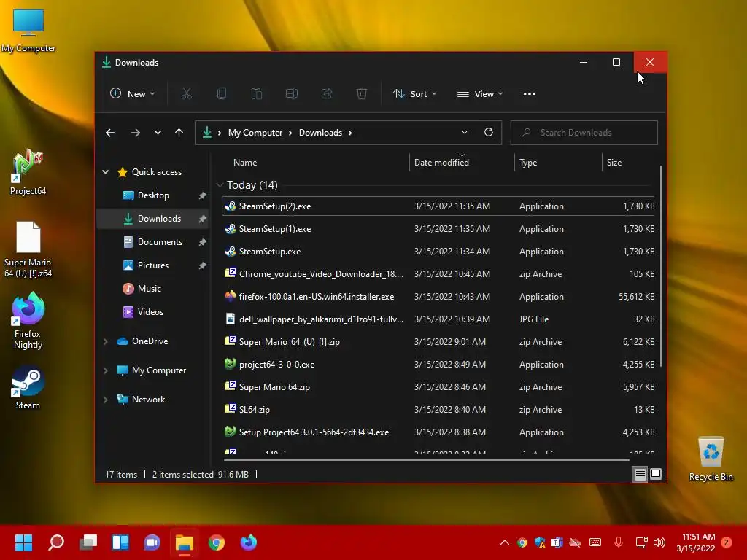
Task: Launch Firefox Nightly from taskbar
Action: tap(248, 542)
